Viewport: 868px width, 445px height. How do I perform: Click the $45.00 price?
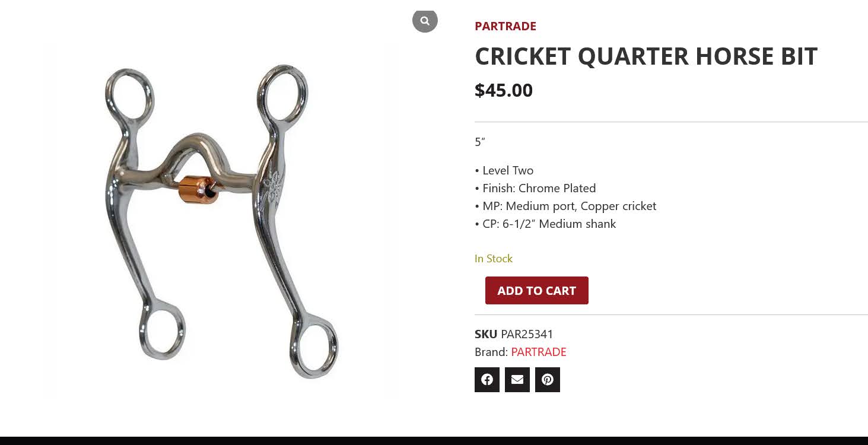coord(504,90)
